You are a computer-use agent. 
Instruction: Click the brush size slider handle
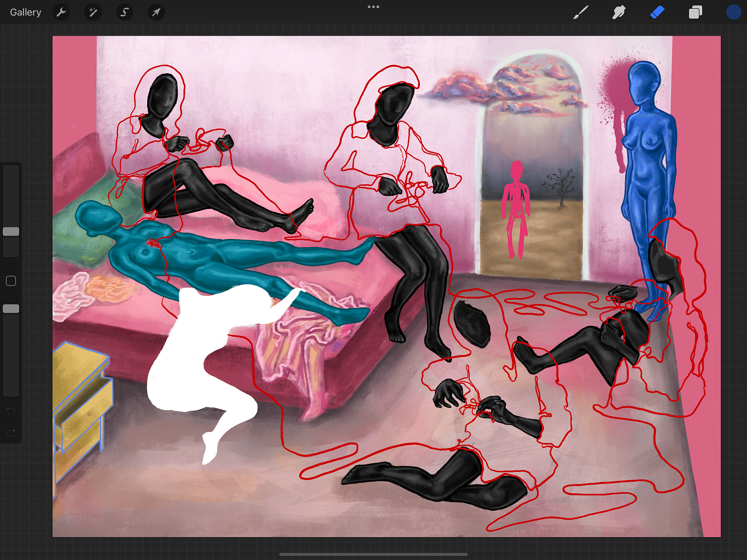[11, 231]
